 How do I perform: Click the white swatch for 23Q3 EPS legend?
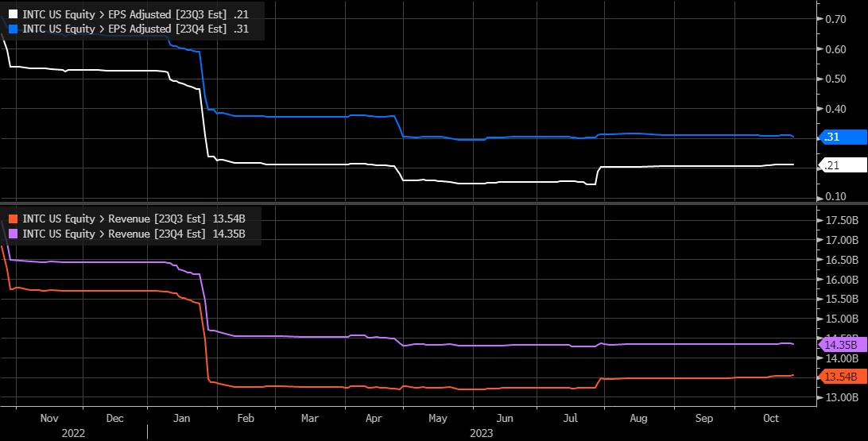[14, 14]
